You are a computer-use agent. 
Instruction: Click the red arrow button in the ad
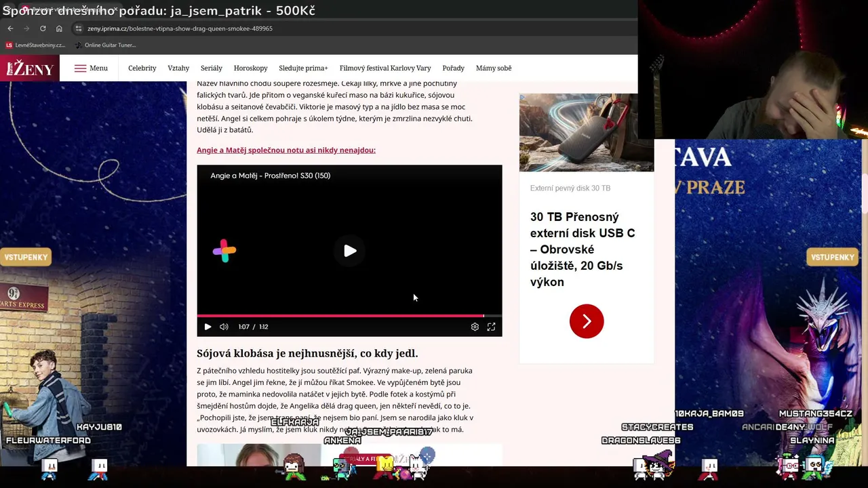(587, 321)
